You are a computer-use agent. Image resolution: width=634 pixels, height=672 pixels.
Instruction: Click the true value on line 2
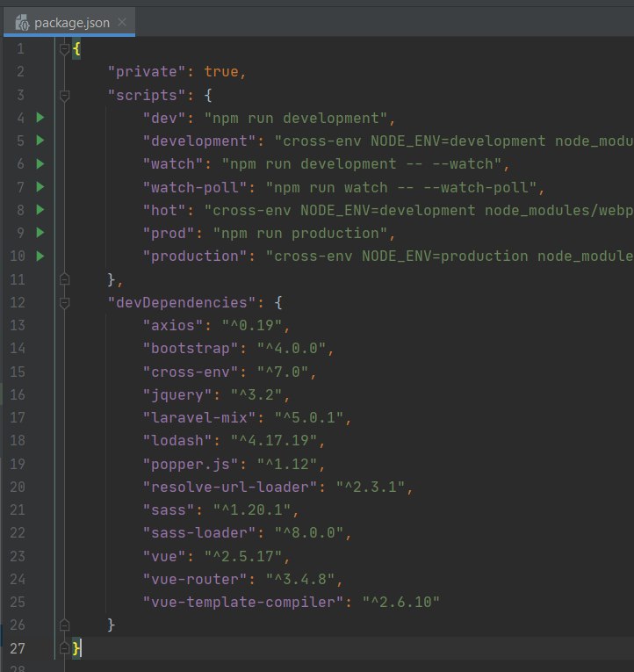tap(221, 71)
